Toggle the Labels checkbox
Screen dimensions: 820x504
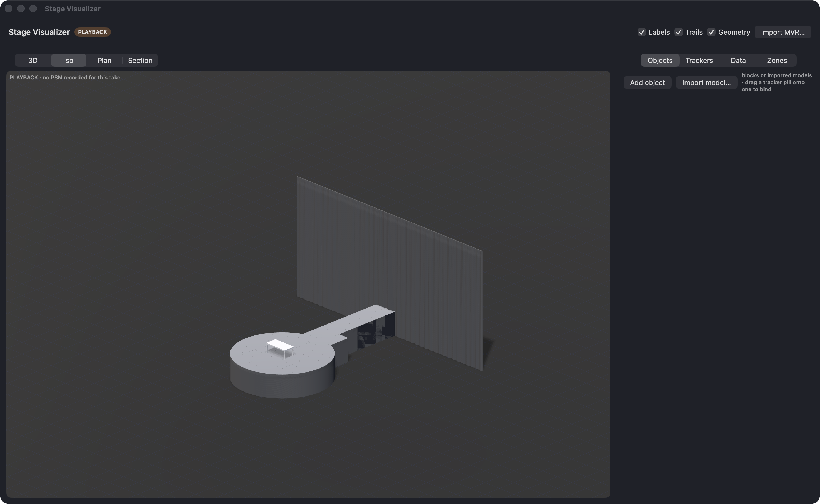point(641,32)
